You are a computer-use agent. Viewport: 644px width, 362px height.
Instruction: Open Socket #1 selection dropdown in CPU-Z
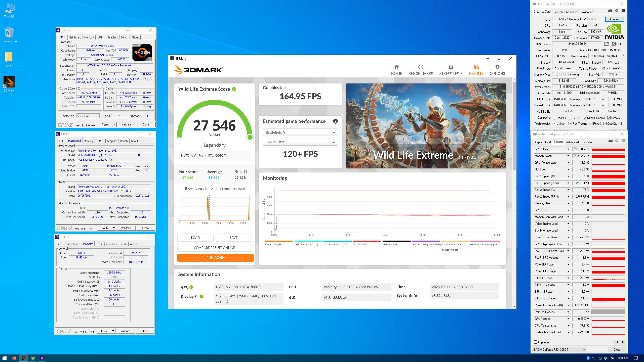tap(88, 116)
